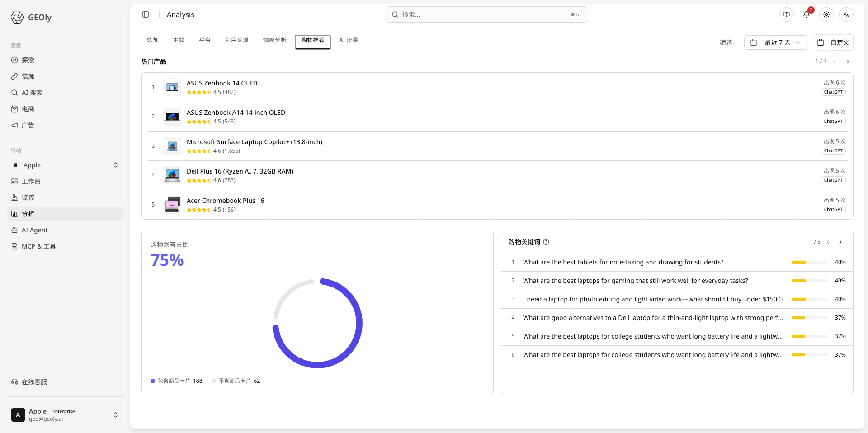The width and height of the screenshot is (868, 433).
Task: Click progress bar for tablets note-taking keyword
Action: [810, 262]
